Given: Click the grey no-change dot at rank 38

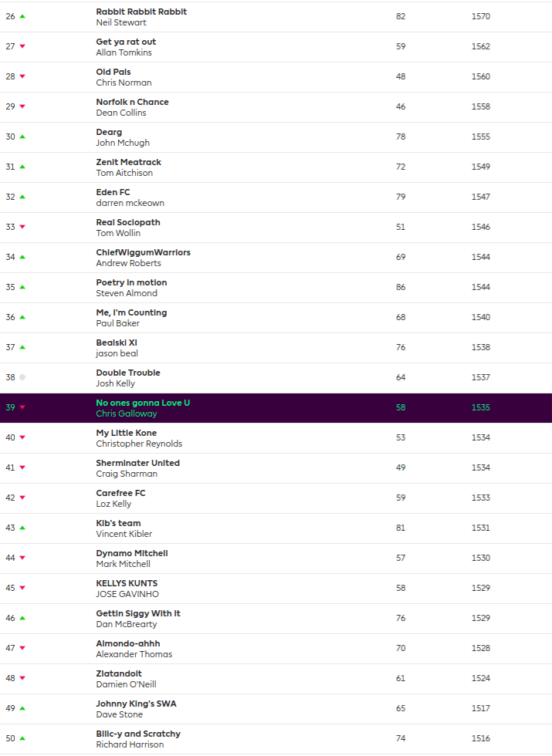Looking at the screenshot, I should point(22,377).
